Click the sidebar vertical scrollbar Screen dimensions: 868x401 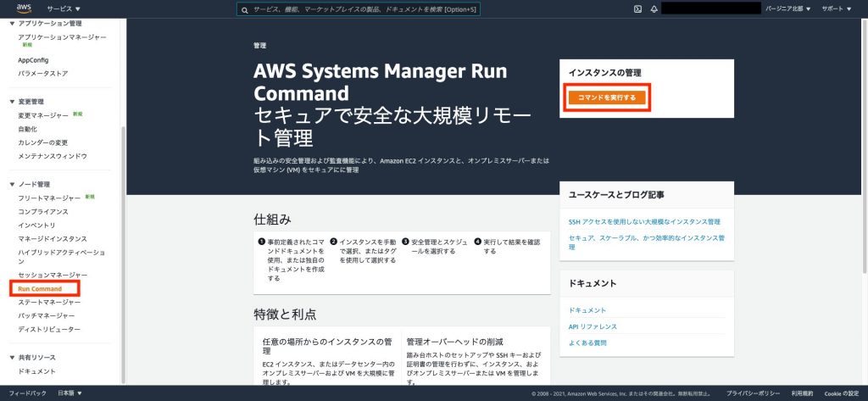(123, 255)
